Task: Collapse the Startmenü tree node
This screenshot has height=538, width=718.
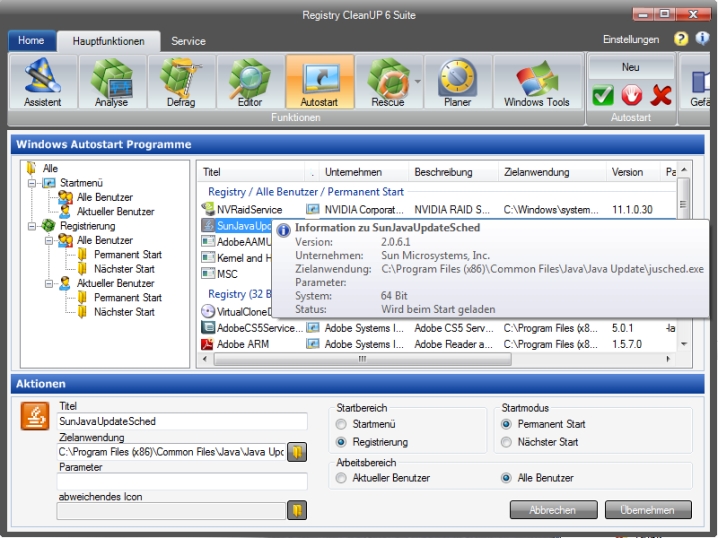Action: pos(32,184)
